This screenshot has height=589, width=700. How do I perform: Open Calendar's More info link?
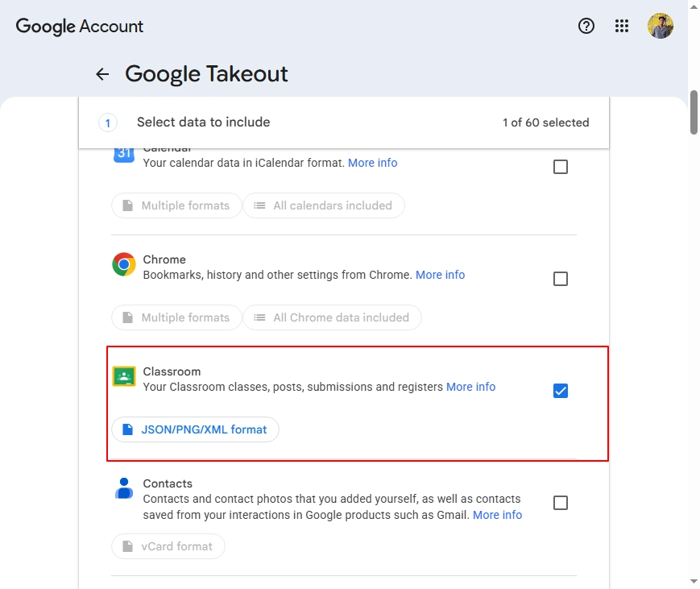pyautogui.click(x=372, y=163)
